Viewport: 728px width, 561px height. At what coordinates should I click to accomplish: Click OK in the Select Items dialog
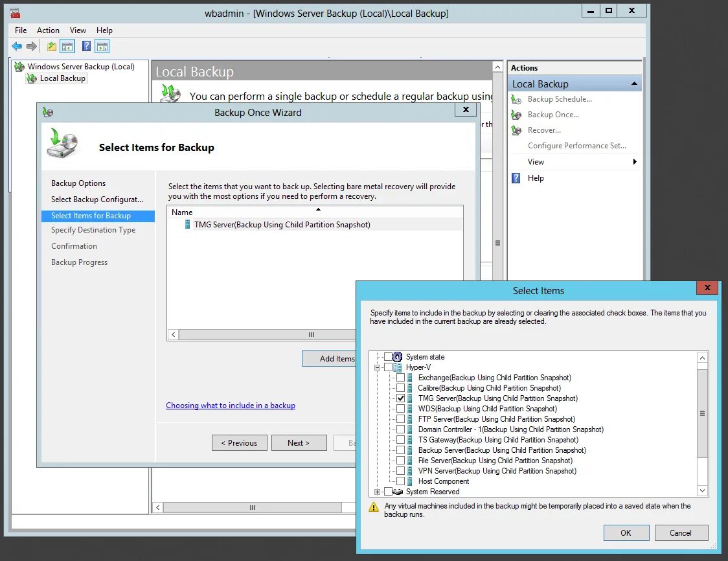tap(626, 532)
